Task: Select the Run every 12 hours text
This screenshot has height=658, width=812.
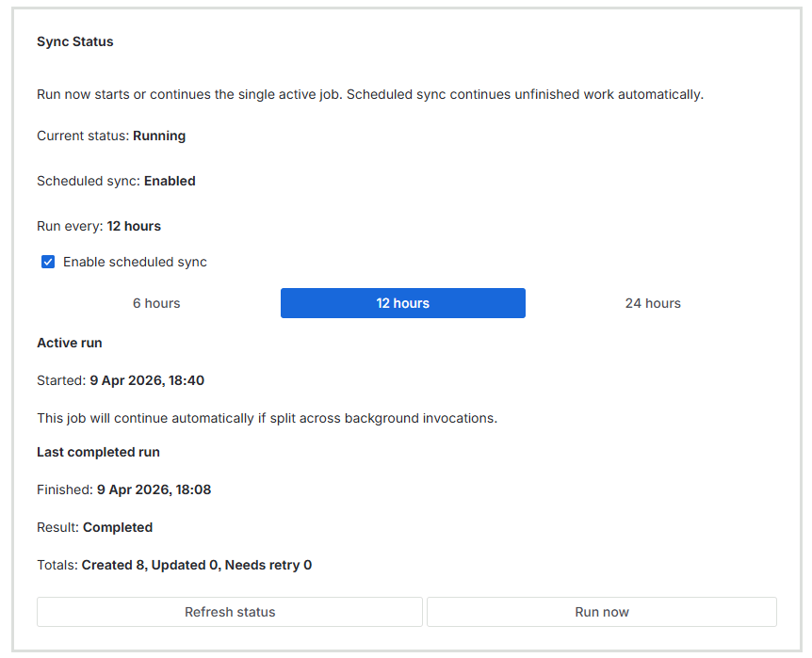Action: pyautogui.click(x=99, y=226)
